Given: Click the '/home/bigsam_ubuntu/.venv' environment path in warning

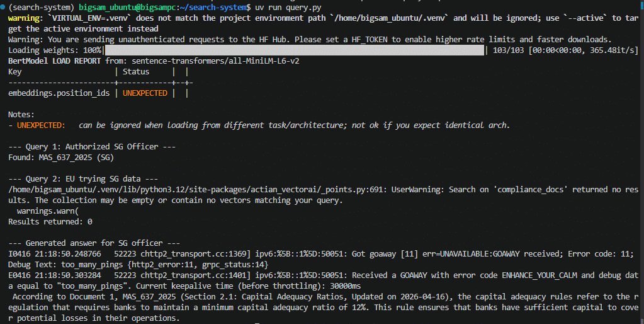Looking at the screenshot, I should pyautogui.click(x=390, y=18).
